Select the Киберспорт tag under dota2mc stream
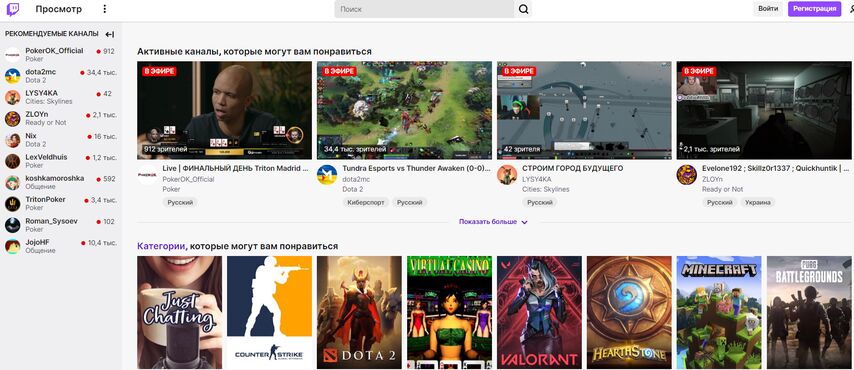The width and height of the screenshot is (854, 370). (x=365, y=202)
